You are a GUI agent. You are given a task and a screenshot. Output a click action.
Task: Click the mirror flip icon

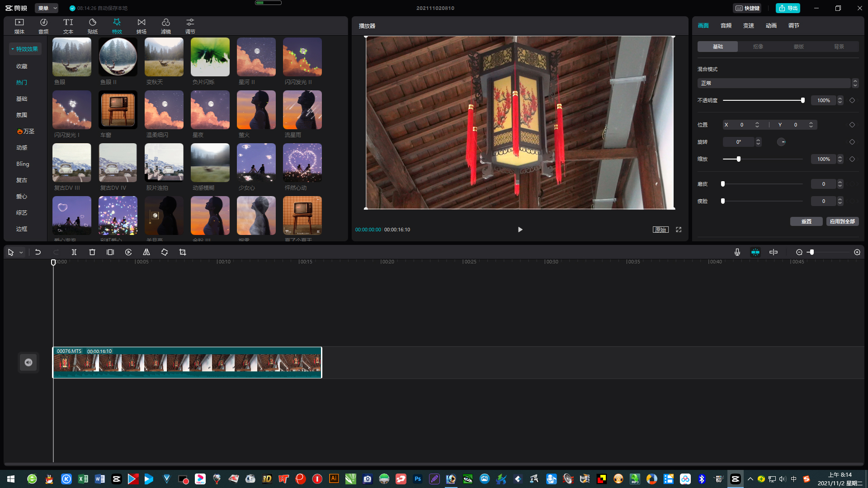(146, 252)
